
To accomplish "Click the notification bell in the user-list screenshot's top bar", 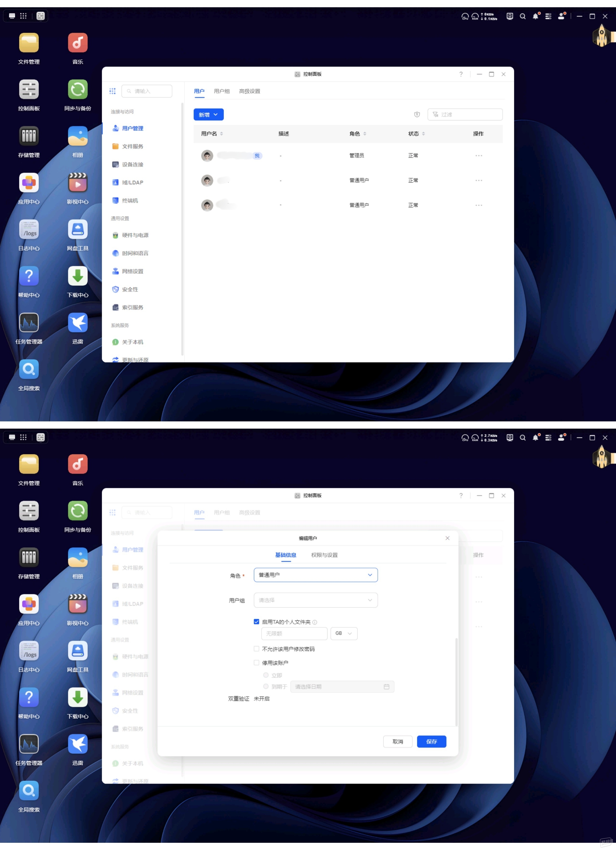I will [x=536, y=16].
